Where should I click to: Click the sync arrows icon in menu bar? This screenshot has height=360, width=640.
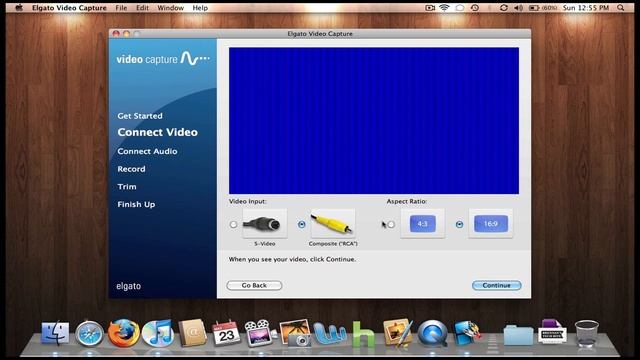(504, 8)
